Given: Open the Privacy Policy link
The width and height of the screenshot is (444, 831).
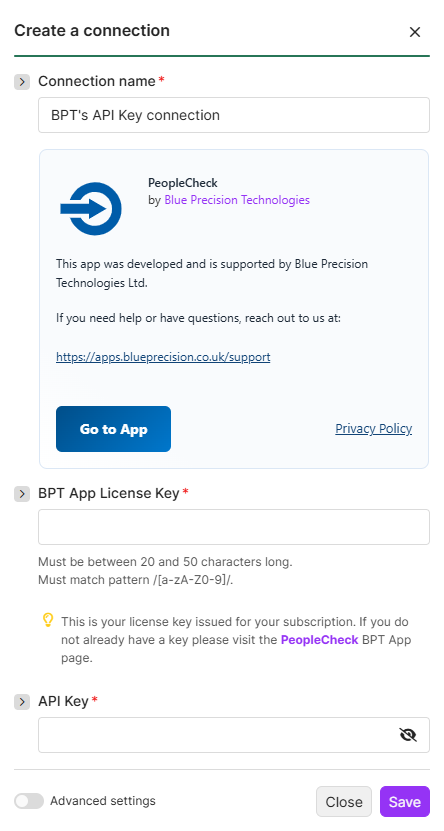Looking at the screenshot, I should click(374, 429).
